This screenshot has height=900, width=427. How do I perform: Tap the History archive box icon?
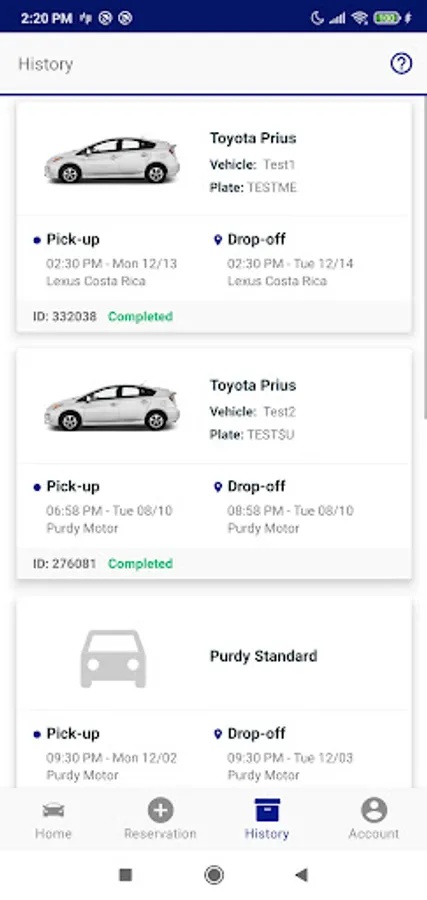267,810
